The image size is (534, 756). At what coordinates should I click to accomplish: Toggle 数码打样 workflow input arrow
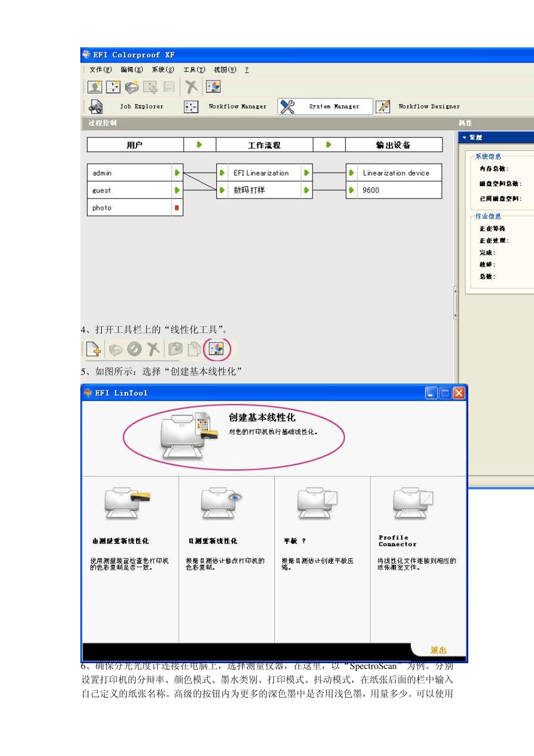pyautogui.click(x=223, y=190)
